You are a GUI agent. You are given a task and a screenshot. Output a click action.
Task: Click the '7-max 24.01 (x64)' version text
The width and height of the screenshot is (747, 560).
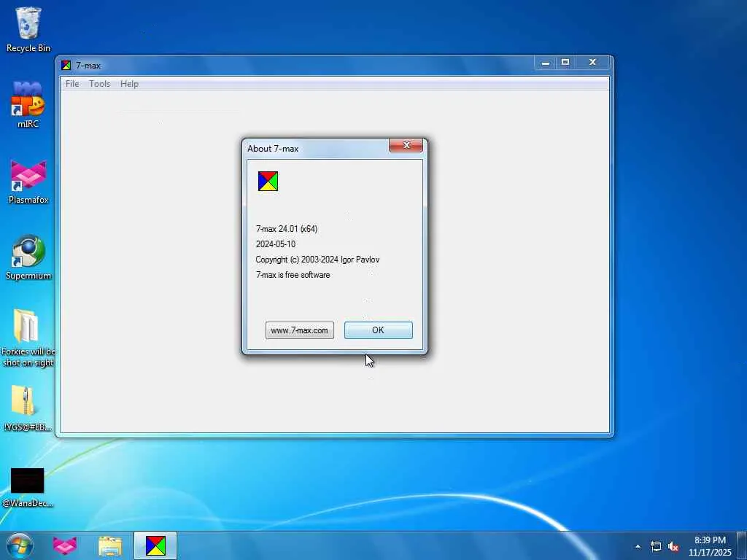point(287,228)
